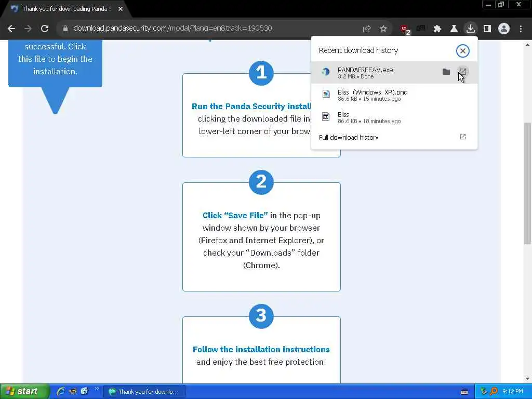Click the address bar URL field
532x399 pixels.
[210, 29]
